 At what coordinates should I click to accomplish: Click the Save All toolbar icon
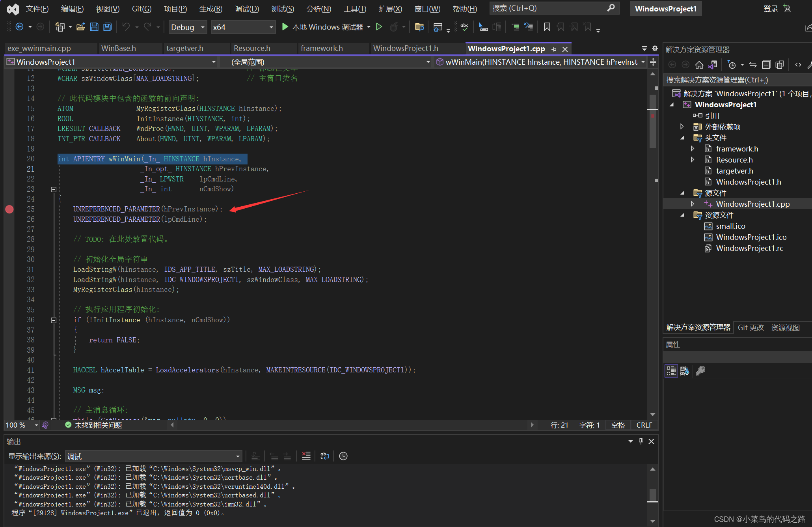click(x=107, y=27)
